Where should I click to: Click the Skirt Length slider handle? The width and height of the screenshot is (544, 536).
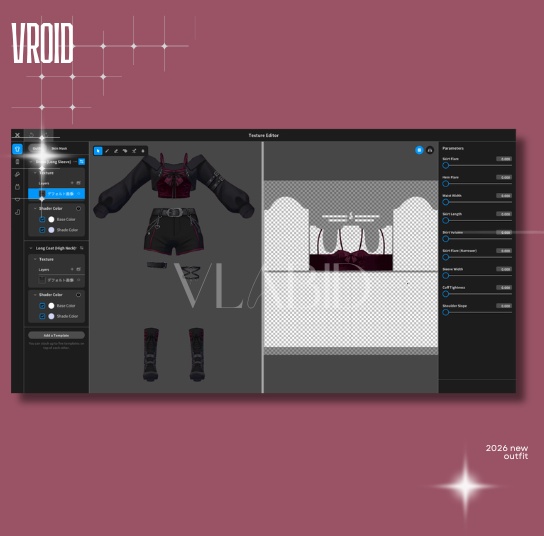click(446, 221)
